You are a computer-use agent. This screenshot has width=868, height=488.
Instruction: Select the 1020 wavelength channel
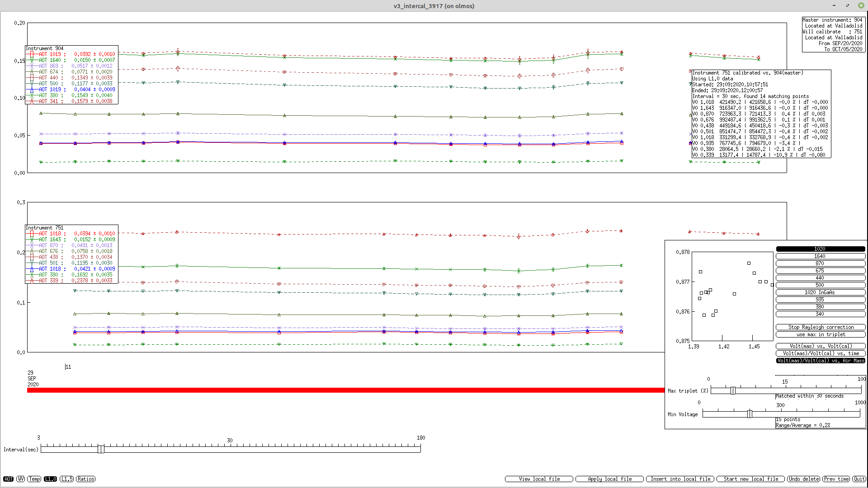point(820,249)
